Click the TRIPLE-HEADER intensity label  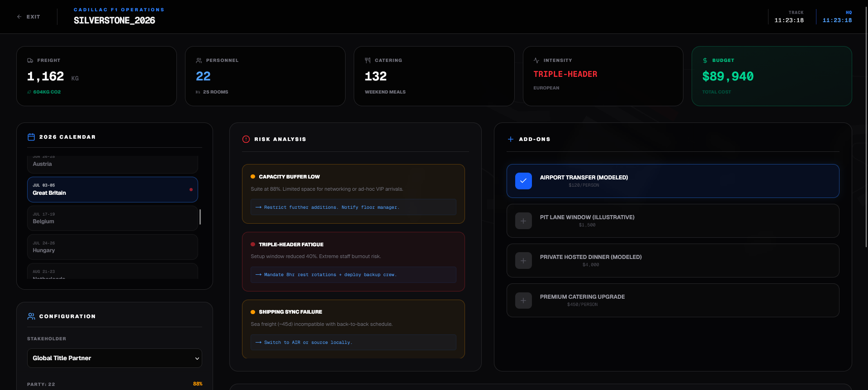(x=565, y=74)
